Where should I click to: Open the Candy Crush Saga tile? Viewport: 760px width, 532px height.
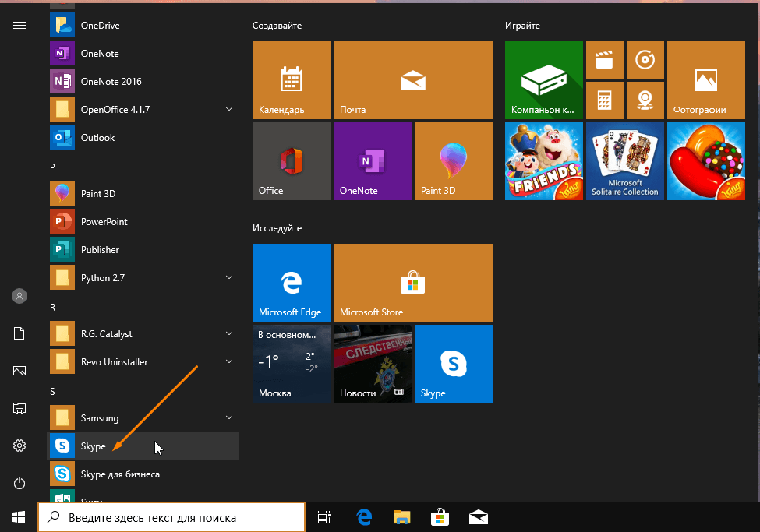[x=705, y=161]
